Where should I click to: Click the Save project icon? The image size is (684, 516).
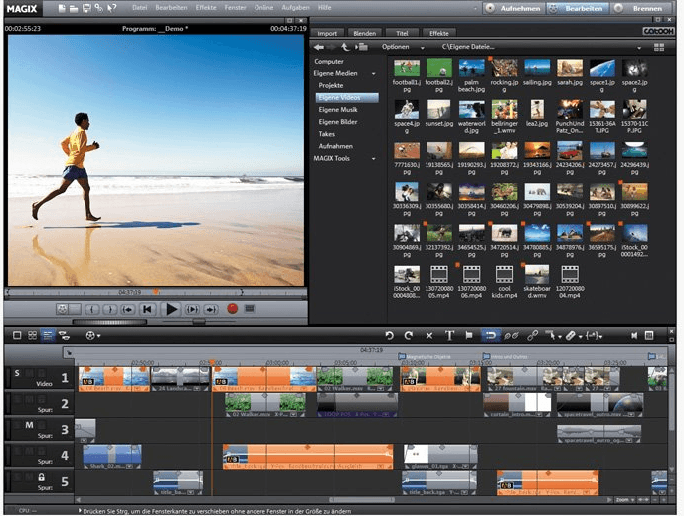point(86,8)
